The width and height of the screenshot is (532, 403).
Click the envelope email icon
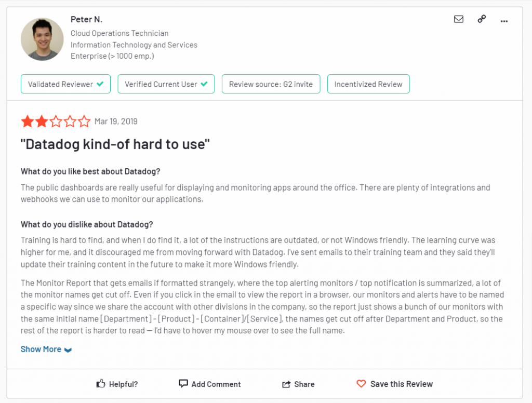coord(459,19)
